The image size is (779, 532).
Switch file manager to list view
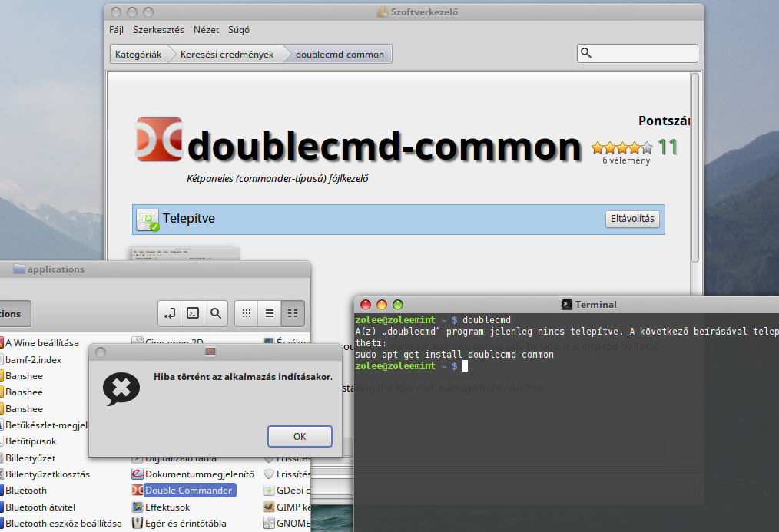tap(270, 313)
